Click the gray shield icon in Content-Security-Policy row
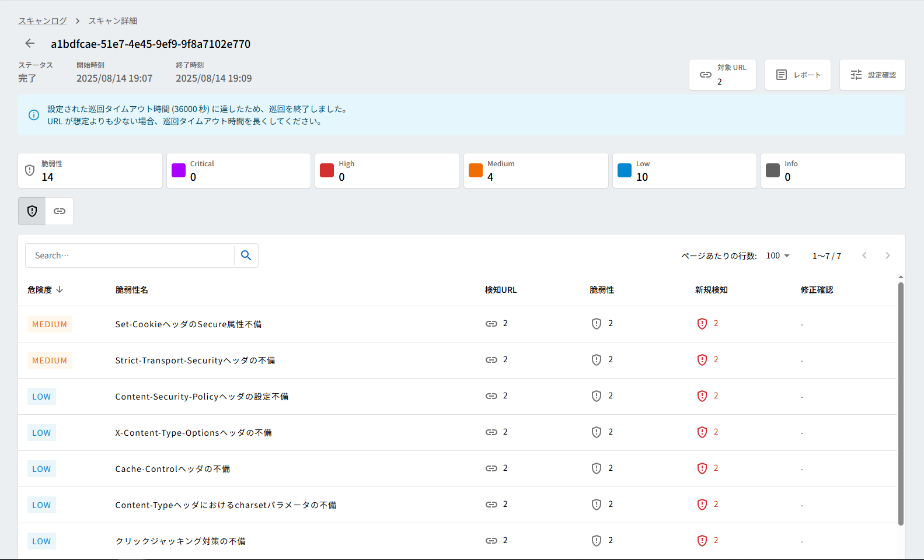 point(597,396)
